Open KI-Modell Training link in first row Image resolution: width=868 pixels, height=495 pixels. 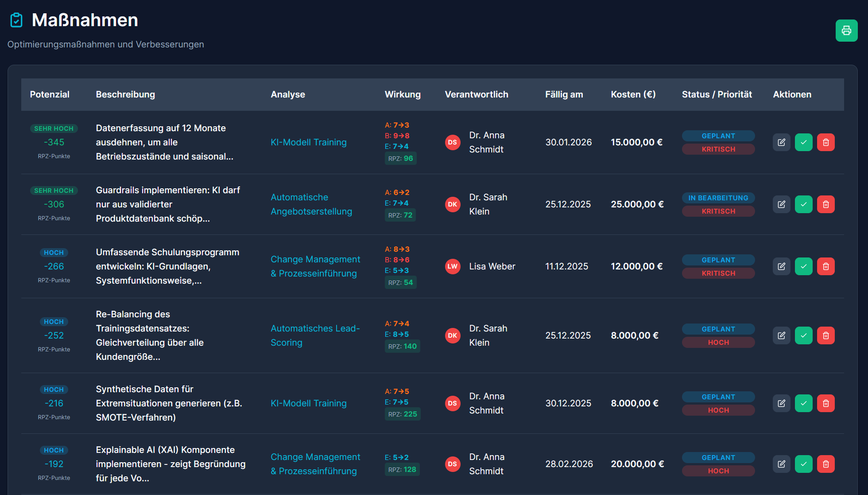point(308,142)
